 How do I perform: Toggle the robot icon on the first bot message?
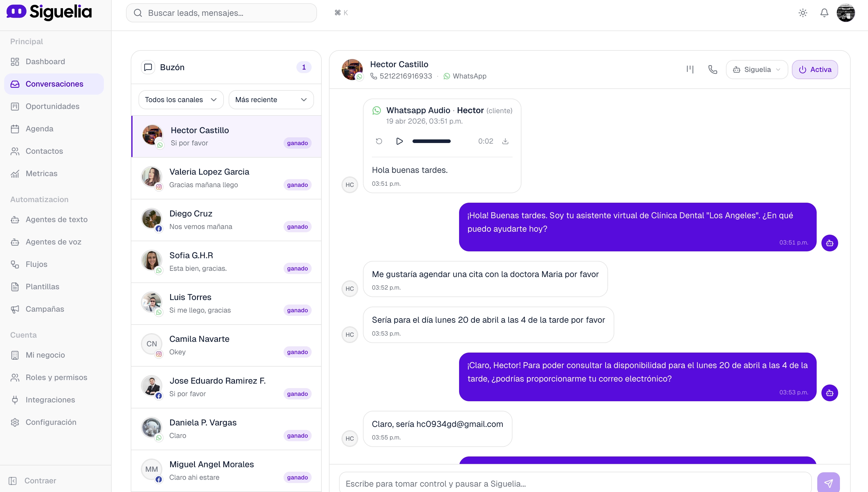[x=830, y=243]
